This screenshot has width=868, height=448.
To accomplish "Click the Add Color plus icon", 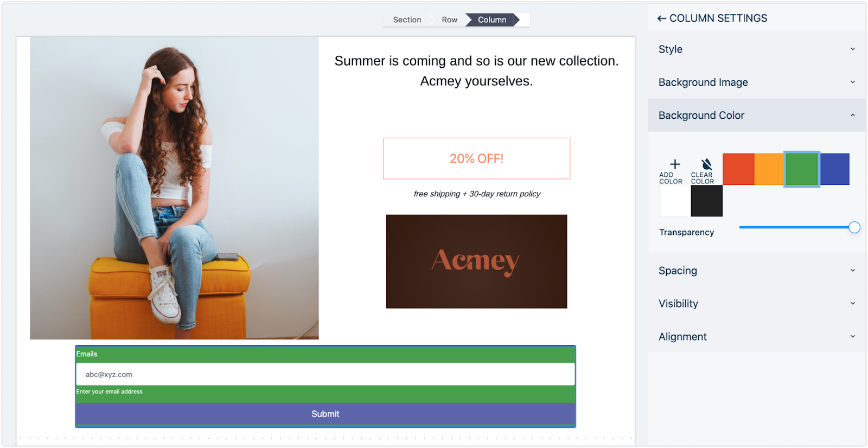I will (675, 164).
